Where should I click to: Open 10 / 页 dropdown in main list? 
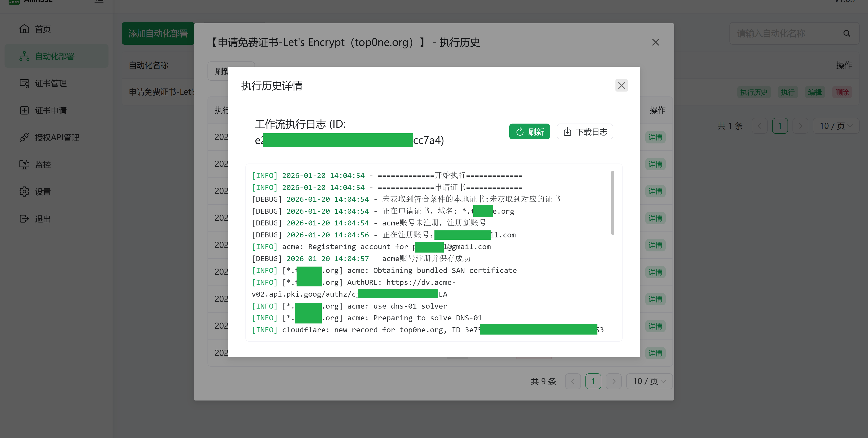click(x=836, y=126)
